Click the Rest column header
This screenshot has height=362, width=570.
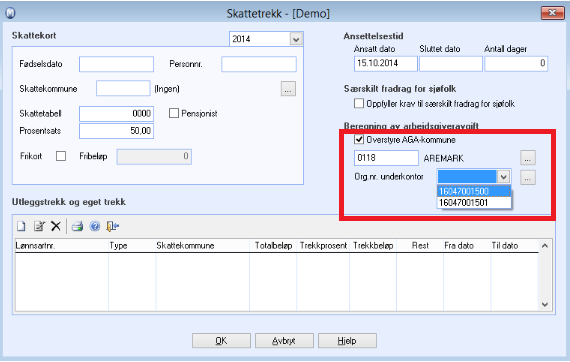420,246
